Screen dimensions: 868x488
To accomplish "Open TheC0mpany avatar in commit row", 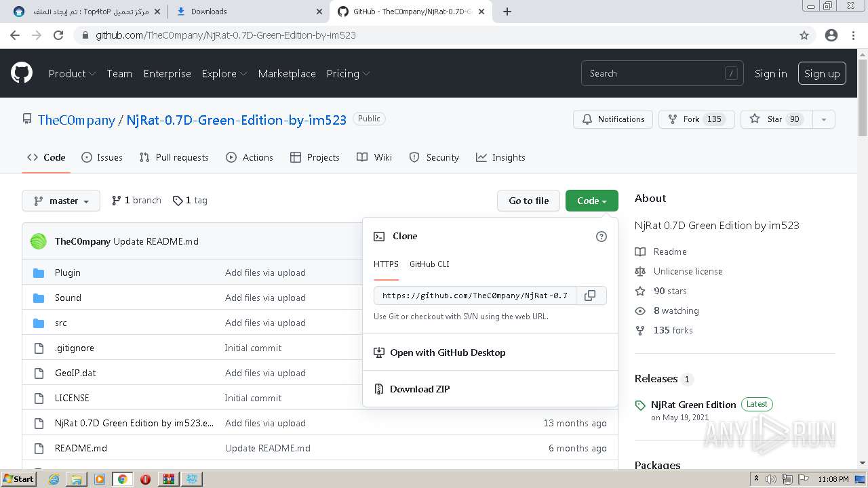I will [39, 241].
